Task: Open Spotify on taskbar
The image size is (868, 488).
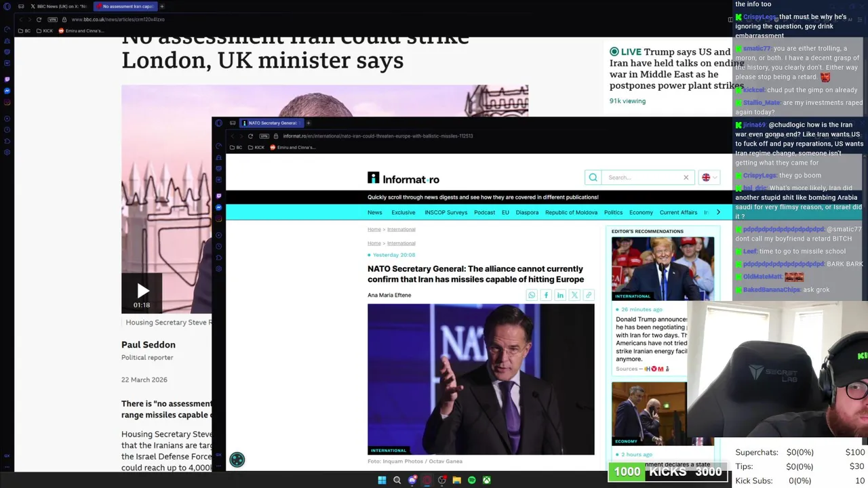Action: [472, 480]
